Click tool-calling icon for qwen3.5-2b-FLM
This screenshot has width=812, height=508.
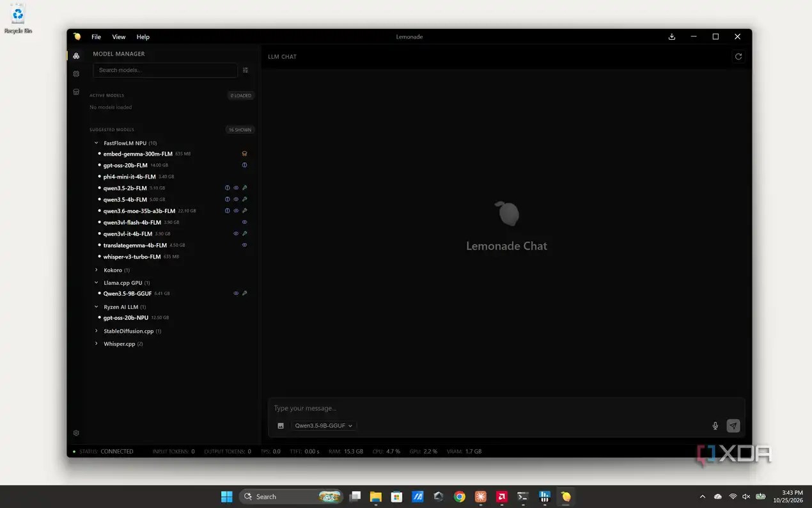[244, 188]
